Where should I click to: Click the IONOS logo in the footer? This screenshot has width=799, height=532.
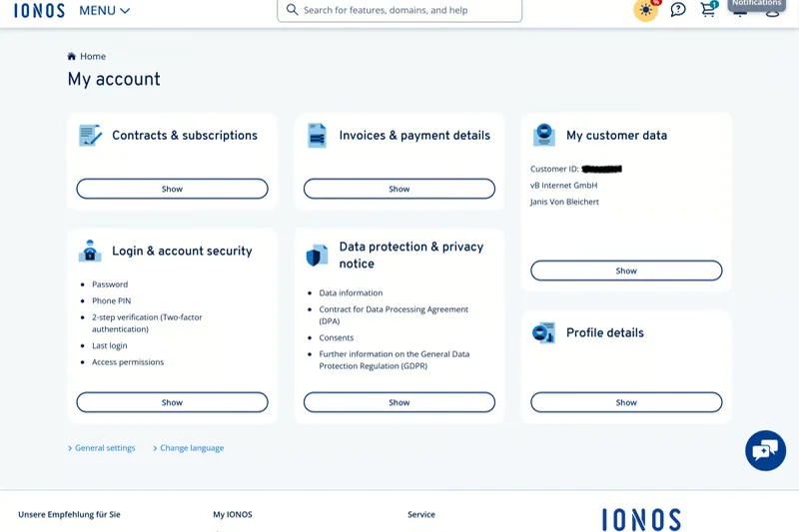641,520
